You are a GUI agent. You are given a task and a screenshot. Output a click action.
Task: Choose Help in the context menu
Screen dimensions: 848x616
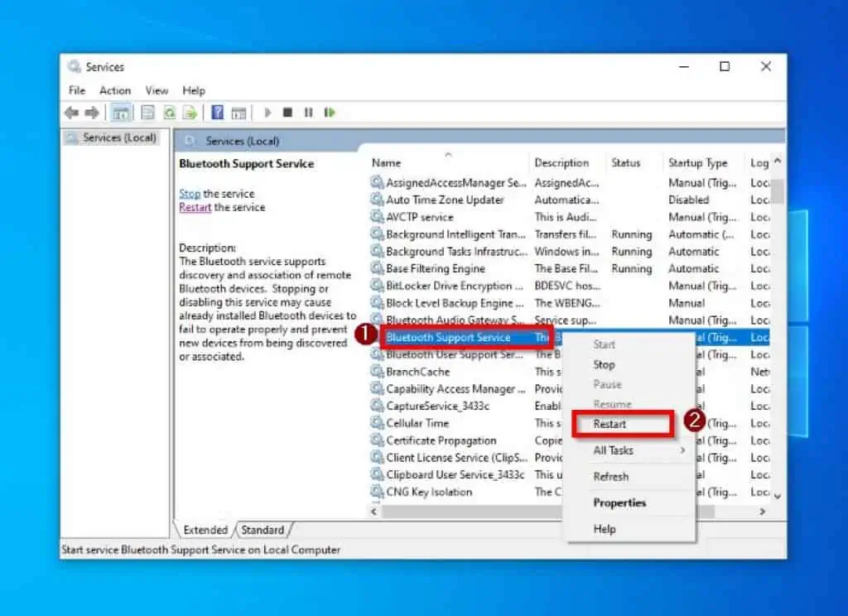coord(630,529)
